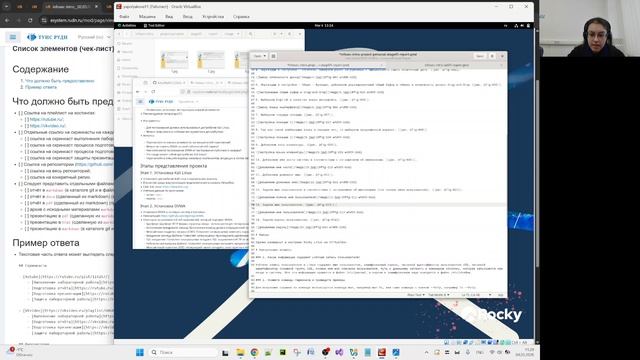Open the Ln/Col position dropdown in status bar

pos(476,295)
